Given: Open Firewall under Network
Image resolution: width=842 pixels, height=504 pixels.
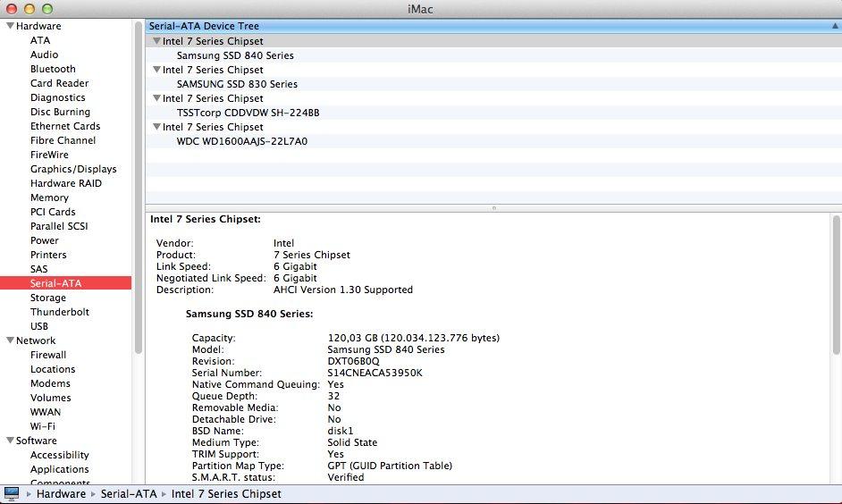Looking at the screenshot, I should click(x=48, y=355).
